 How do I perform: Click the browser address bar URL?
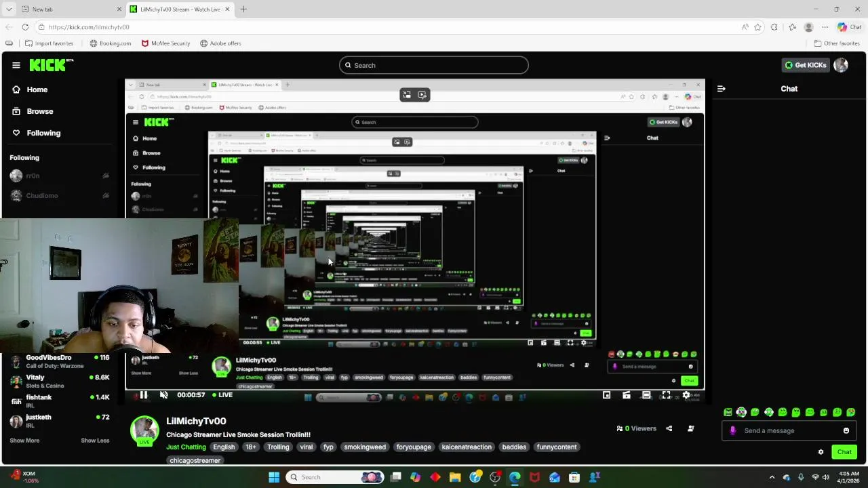(89, 27)
